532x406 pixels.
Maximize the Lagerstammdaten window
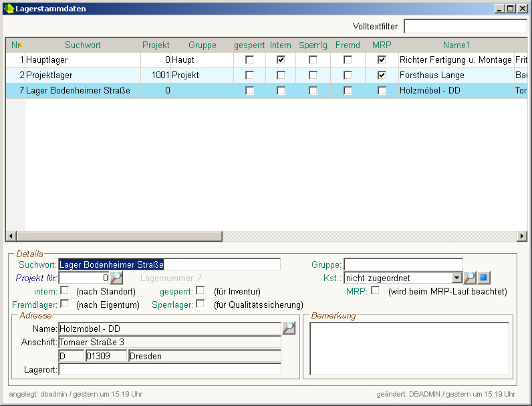click(510, 9)
